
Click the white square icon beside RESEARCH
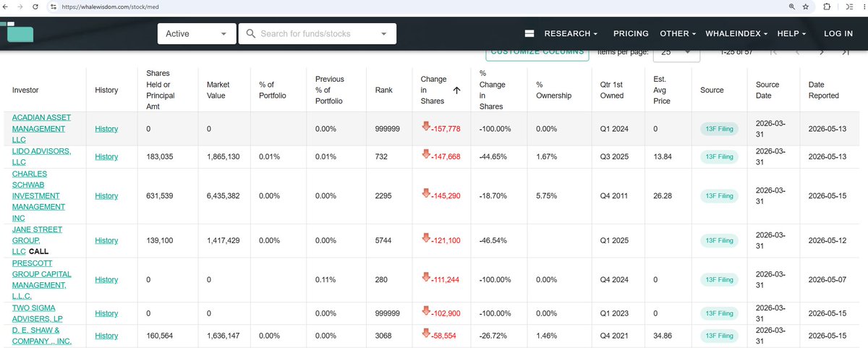click(529, 34)
